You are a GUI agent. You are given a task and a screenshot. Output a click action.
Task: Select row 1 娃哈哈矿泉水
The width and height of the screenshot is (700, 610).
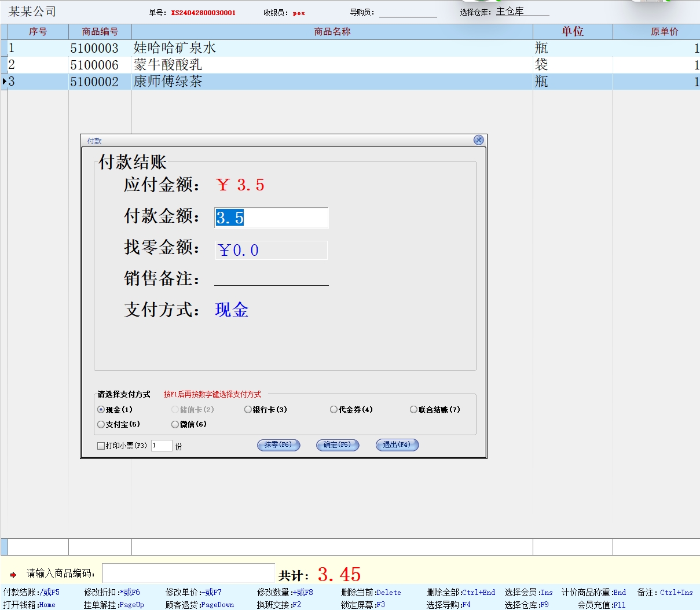pos(175,48)
